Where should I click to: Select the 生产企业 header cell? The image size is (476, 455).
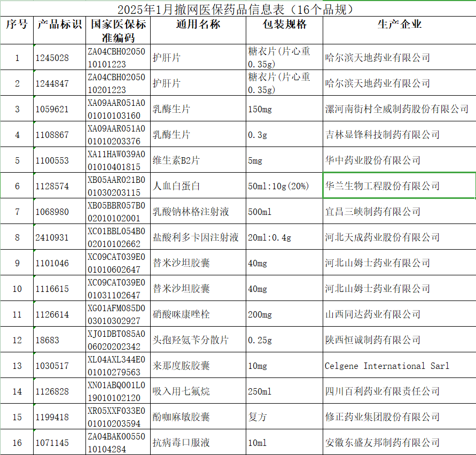click(400, 30)
